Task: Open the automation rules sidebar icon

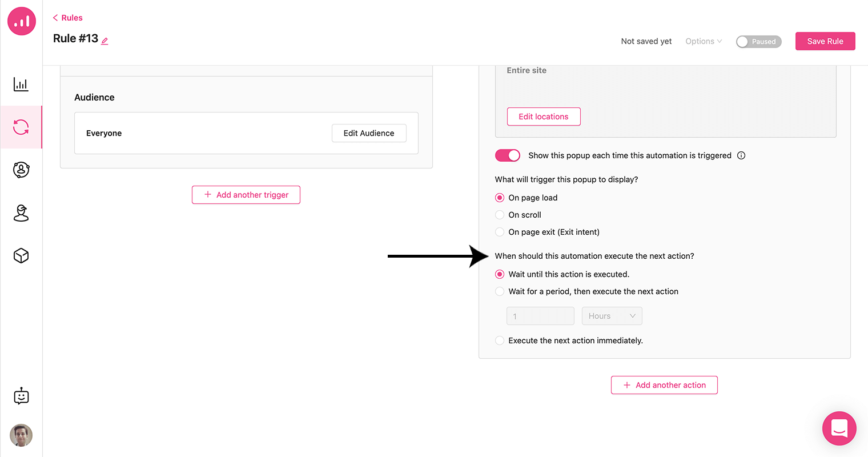Action: click(21, 127)
